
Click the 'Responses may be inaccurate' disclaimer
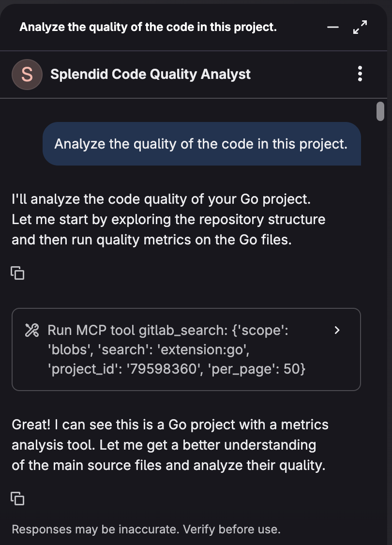coord(146,529)
